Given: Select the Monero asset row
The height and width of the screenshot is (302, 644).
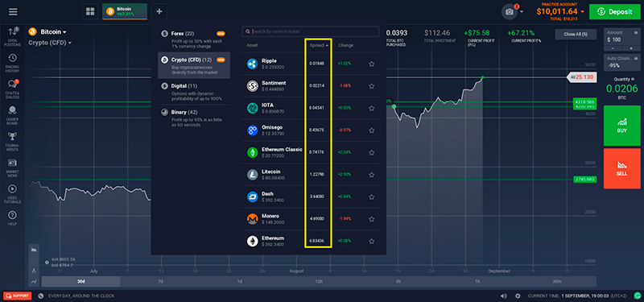Looking at the screenshot, I should tap(311, 219).
